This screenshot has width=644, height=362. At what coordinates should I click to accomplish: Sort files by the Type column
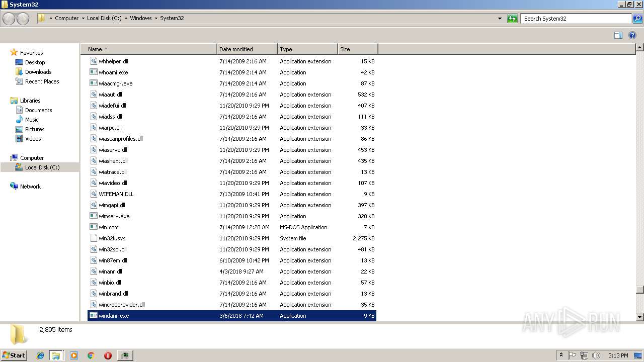[307, 49]
